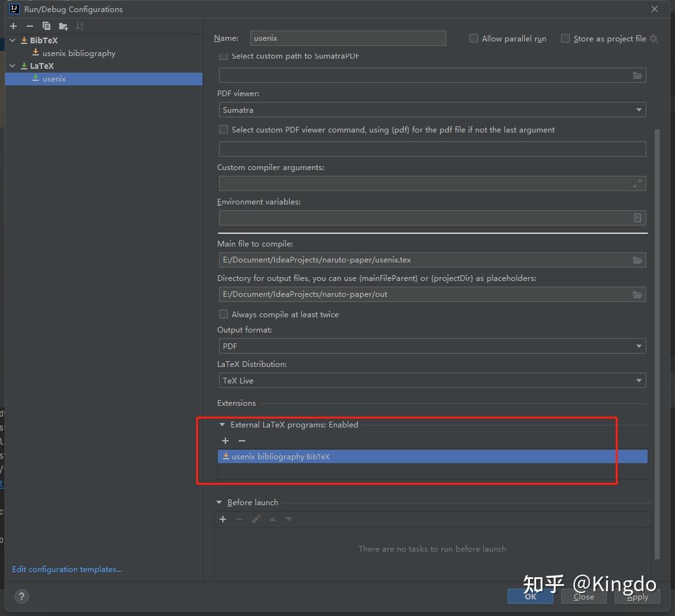This screenshot has width=675, height=616.
Task: Sort configurations alphabetically
Action: click(79, 26)
